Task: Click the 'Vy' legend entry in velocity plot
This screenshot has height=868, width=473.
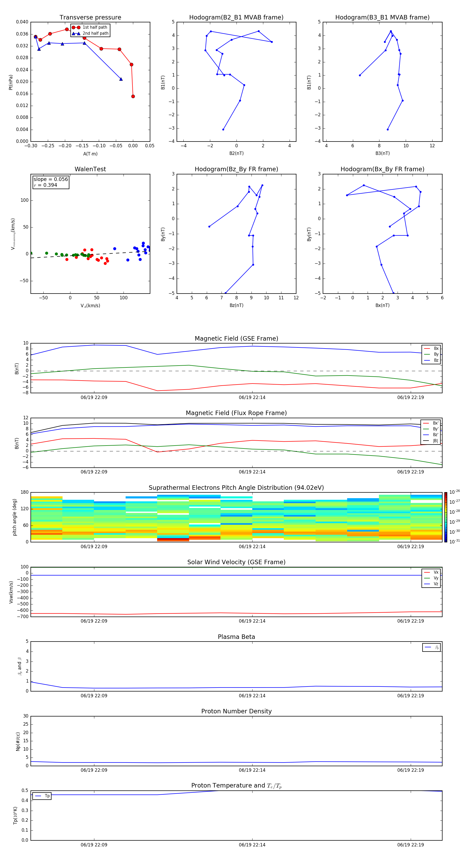Action: 431,578
